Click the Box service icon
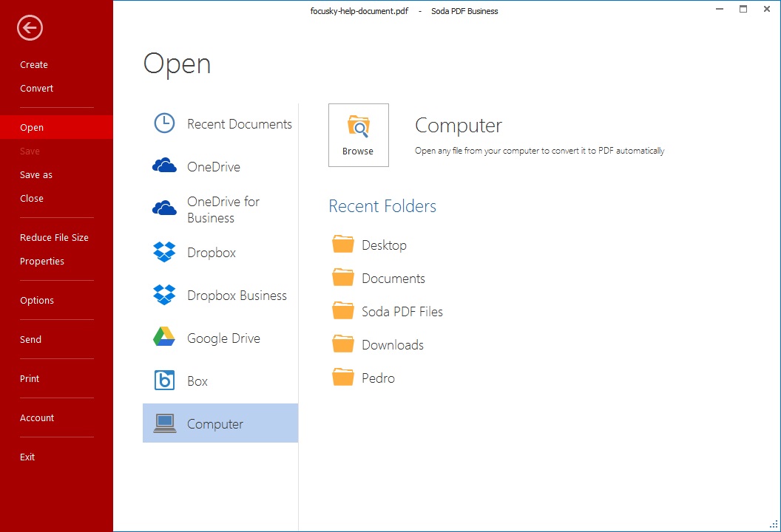 (164, 381)
